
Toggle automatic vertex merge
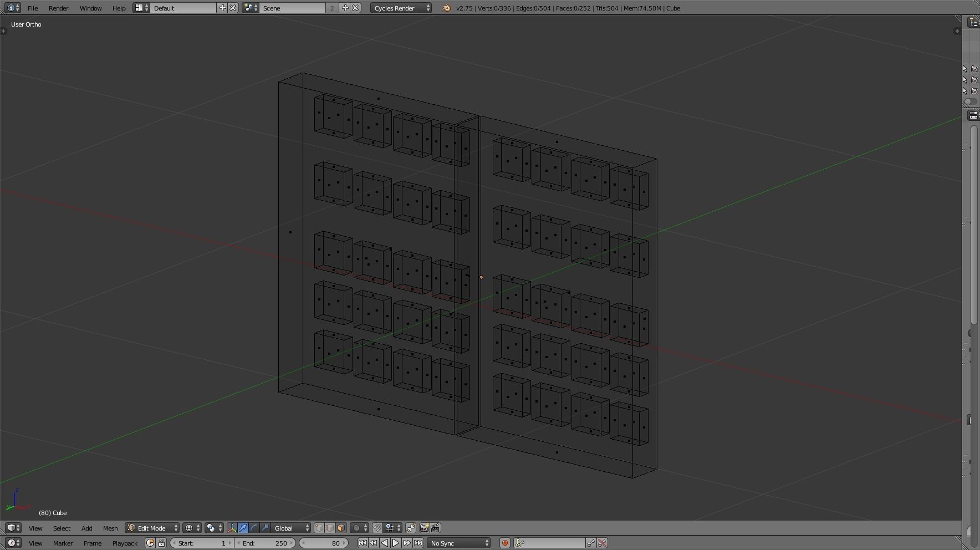tap(411, 528)
